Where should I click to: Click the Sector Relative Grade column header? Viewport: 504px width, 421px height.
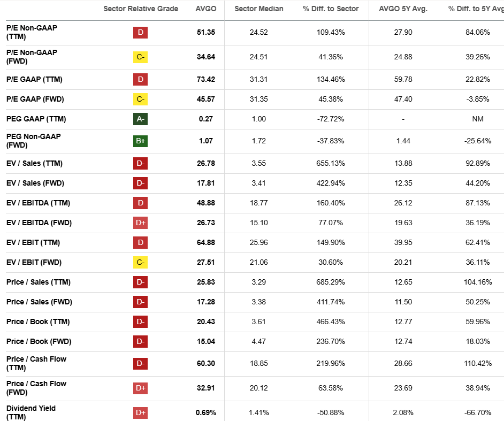click(x=141, y=9)
